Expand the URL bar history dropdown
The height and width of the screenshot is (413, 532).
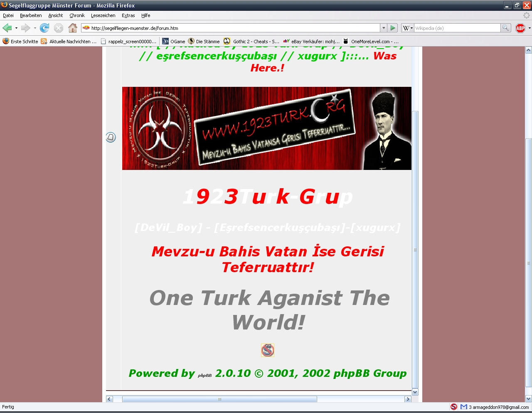(x=383, y=28)
